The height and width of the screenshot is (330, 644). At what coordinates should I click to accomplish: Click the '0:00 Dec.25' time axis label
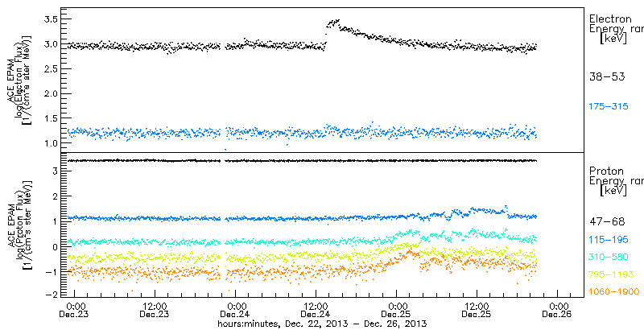396,311
